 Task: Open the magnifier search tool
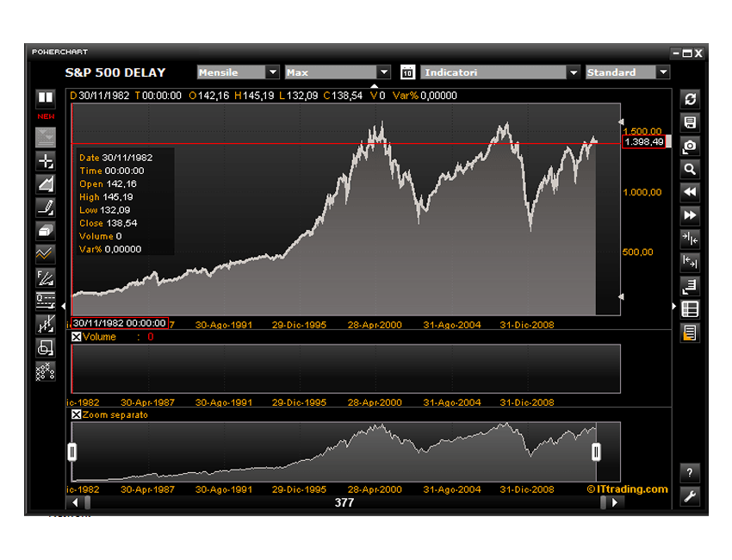690,169
